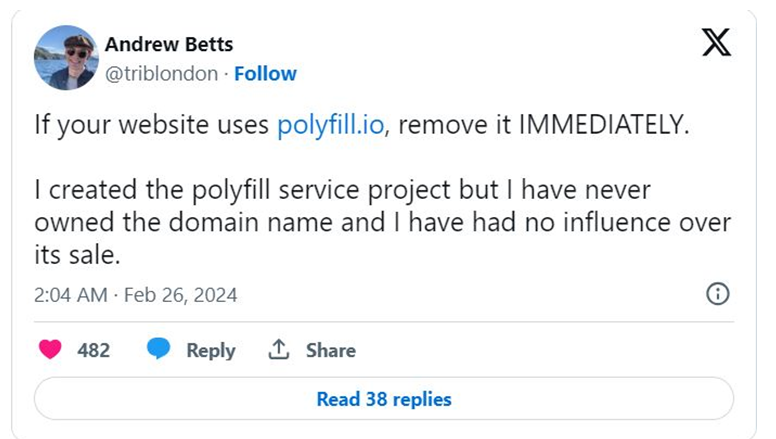Click the info circle icon beside the timestamp
Image resolution: width=776 pixels, height=439 pixels.
[717, 294]
